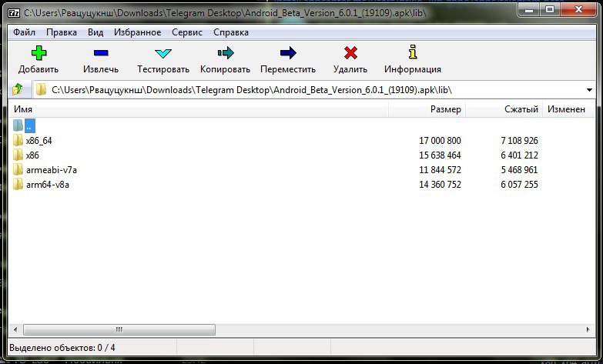
Task: Click the armeabi-v7a folder icon
Action: click(x=18, y=169)
